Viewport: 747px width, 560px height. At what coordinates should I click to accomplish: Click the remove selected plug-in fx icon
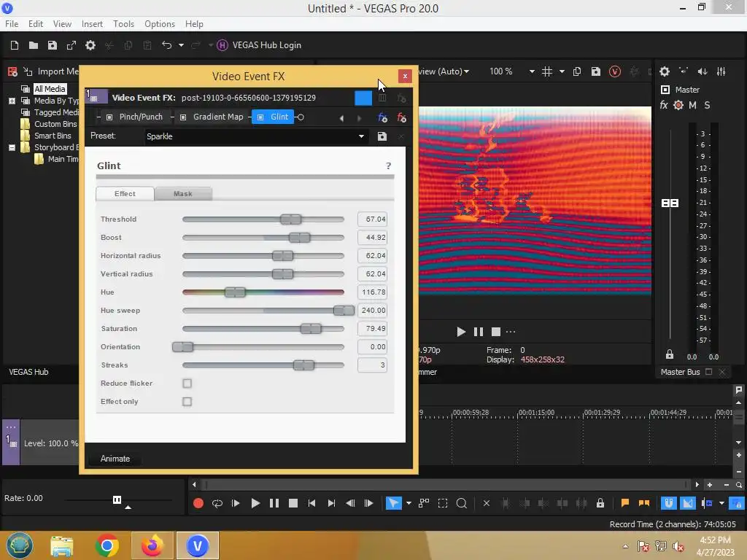pos(402,117)
